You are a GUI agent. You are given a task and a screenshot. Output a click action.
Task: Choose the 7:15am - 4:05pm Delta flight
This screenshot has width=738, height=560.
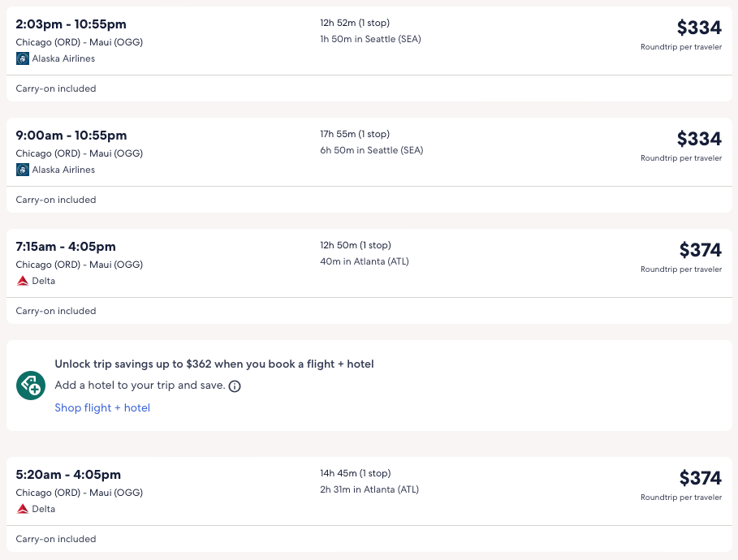[x=66, y=247]
